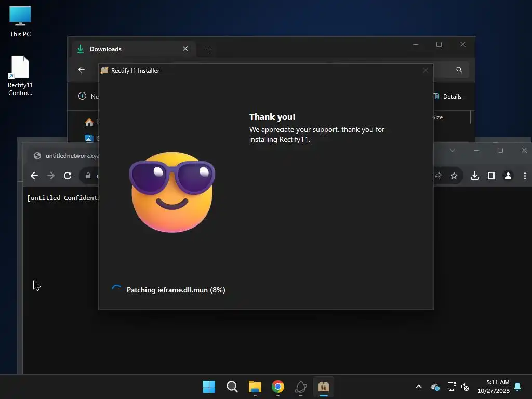Open This PC desktop icon
The image size is (532, 399).
[x=20, y=21]
